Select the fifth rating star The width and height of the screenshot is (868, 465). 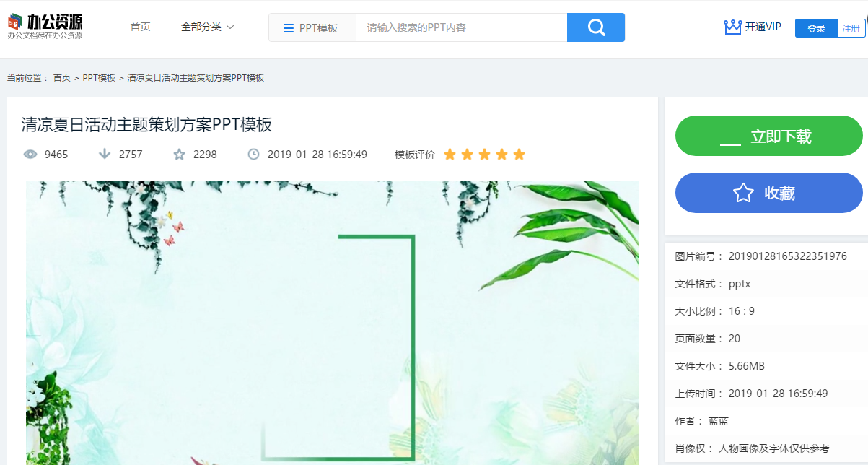pos(519,154)
